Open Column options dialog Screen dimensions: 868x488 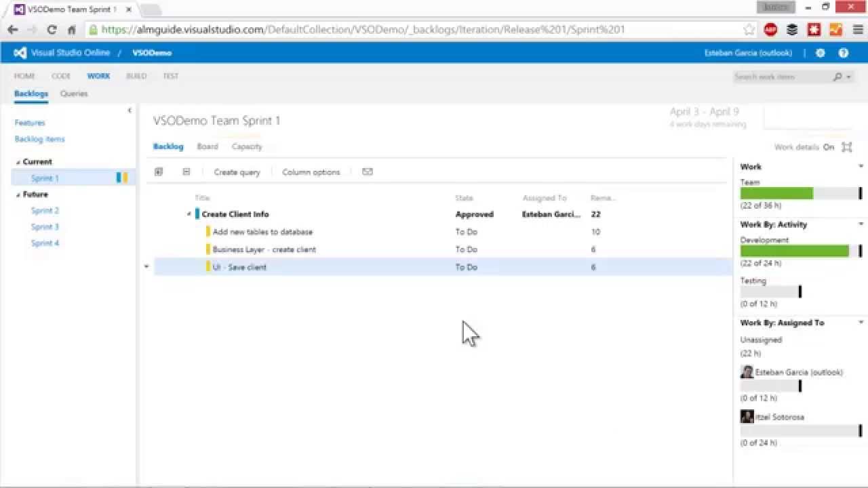(x=311, y=172)
